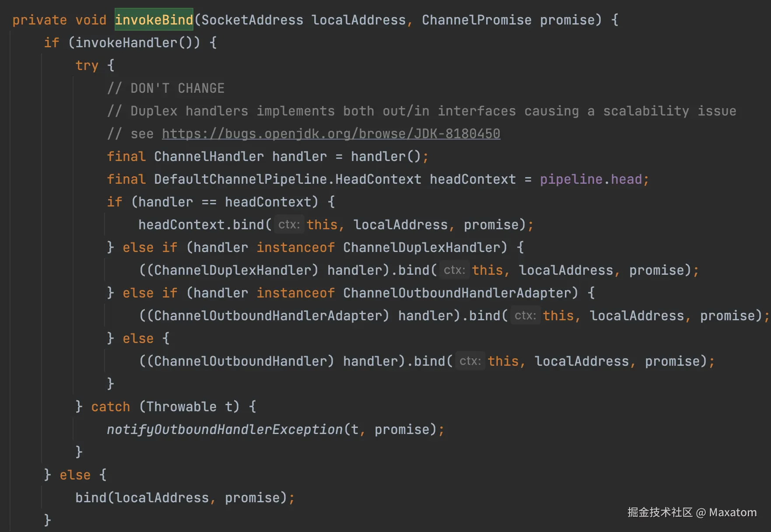Click the ctx: hint on the (ChannelOutboundHandlerAdapter) cast line
Viewport: 771px width, 532px height.
point(525,316)
